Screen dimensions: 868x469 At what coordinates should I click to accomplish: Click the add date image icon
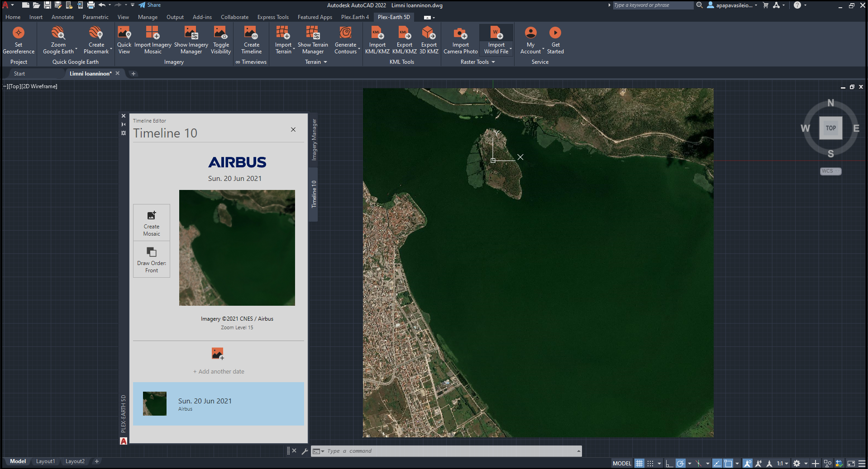218,353
